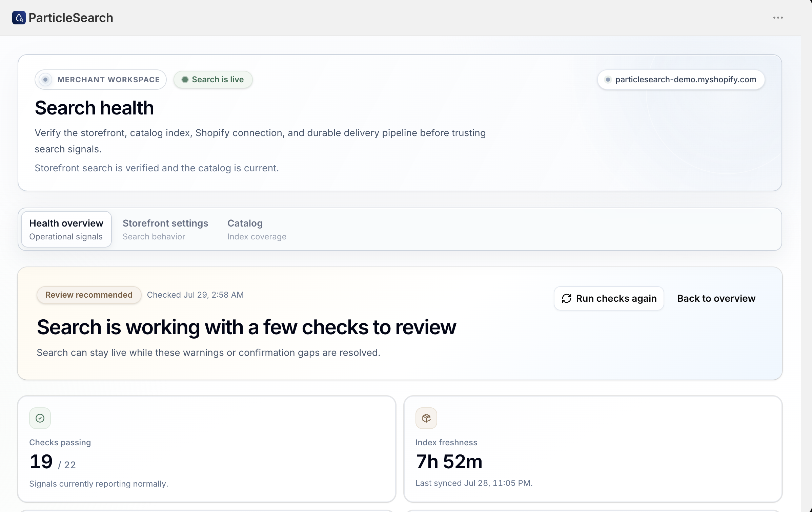812x512 pixels.
Task: Click 'Search is working with a few checks to review' heading
Action: (x=246, y=327)
